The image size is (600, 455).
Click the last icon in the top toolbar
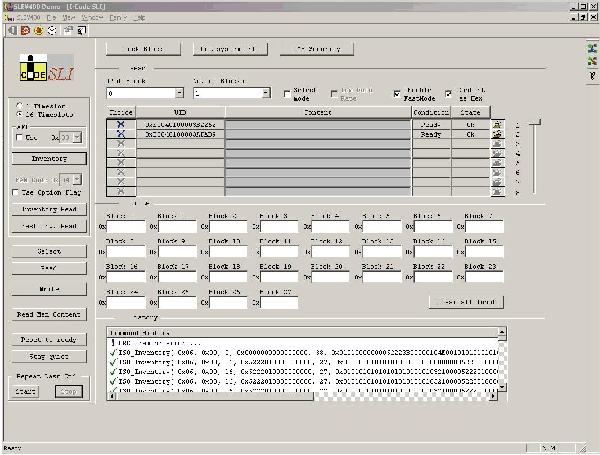(81, 31)
